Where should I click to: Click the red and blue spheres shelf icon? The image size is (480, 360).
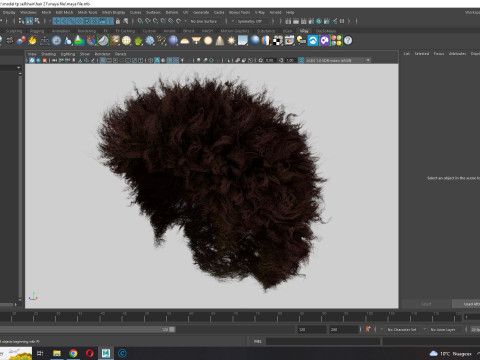click(x=21, y=41)
